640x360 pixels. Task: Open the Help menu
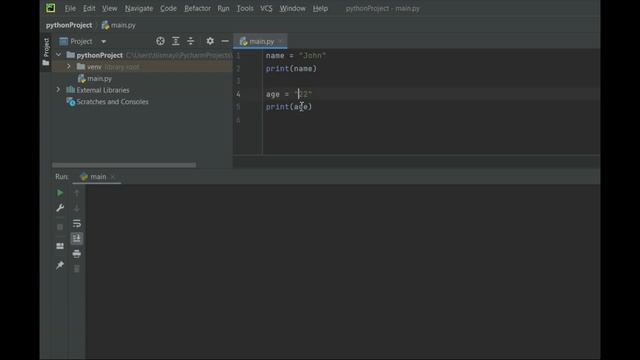320,9
